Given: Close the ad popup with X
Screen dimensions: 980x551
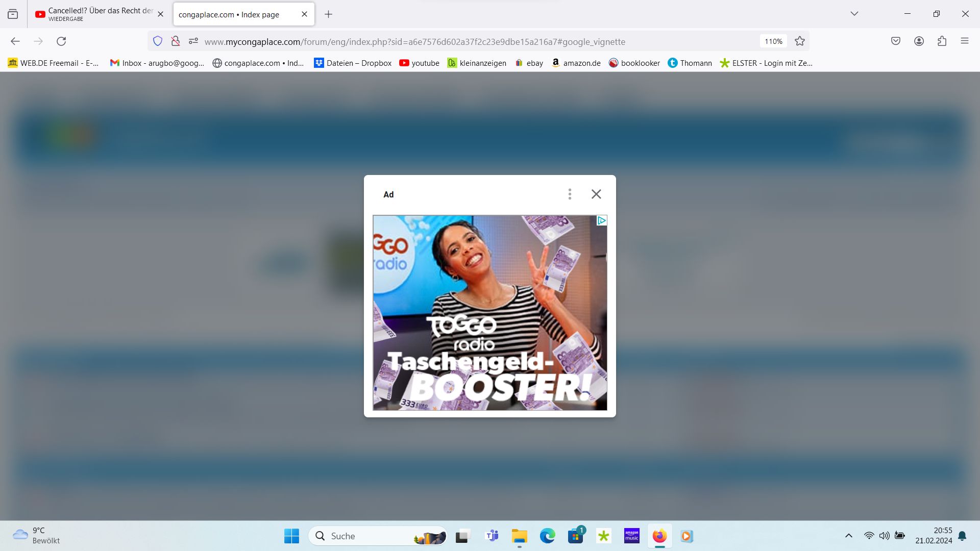Looking at the screenshot, I should 596,194.
